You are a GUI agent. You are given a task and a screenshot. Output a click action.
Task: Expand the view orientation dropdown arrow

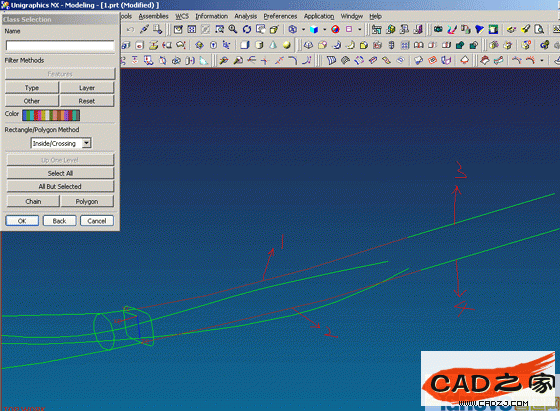[303, 30]
